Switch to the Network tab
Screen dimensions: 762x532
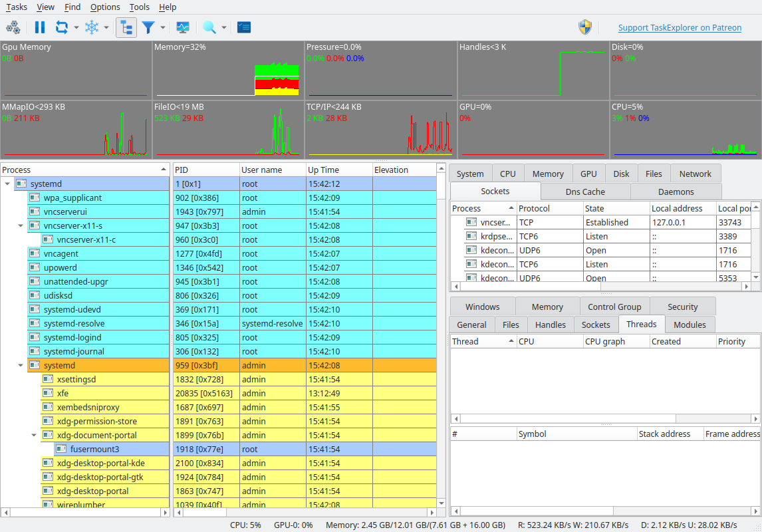[x=696, y=174]
